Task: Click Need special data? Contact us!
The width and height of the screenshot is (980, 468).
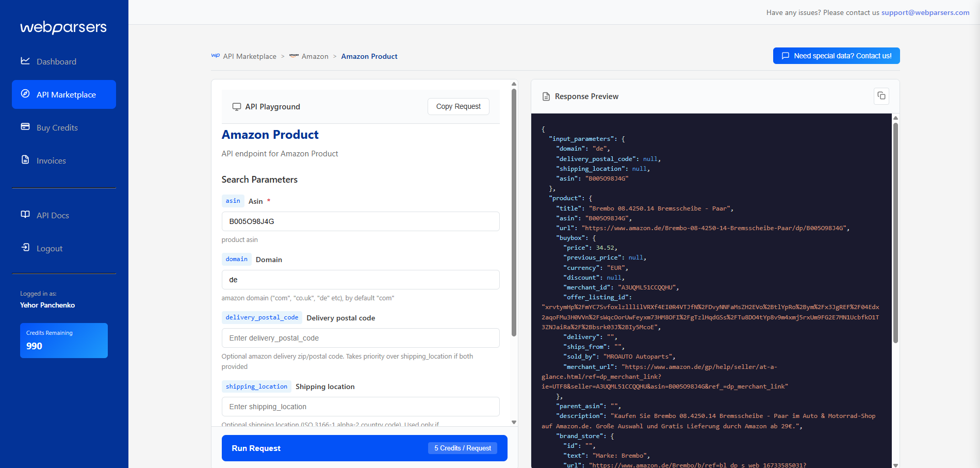Action: coord(836,56)
